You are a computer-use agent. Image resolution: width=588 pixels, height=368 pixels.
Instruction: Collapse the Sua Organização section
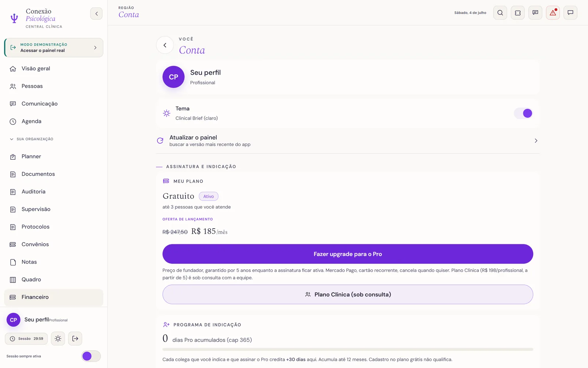[x=32, y=139]
